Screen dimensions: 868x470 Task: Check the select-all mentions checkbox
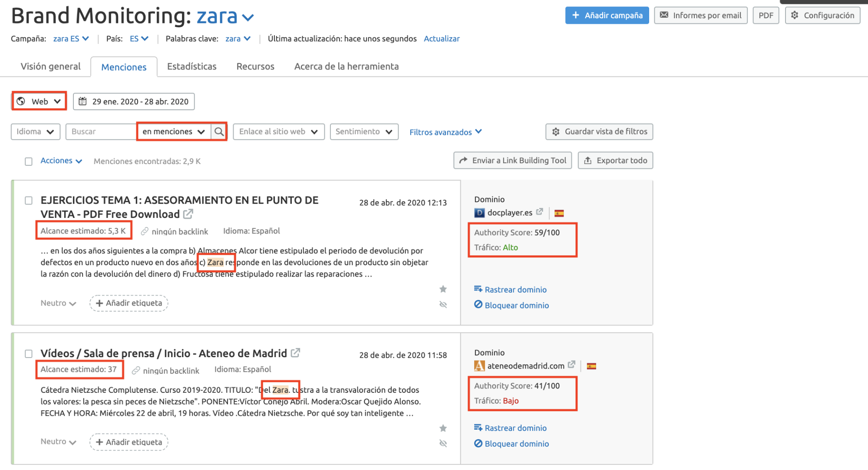coord(29,161)
